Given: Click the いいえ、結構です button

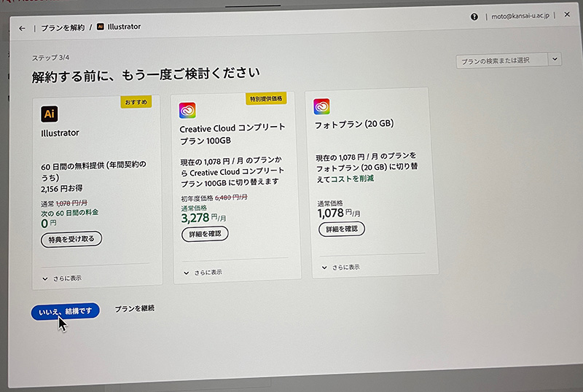Looking at the screenshot, I should tap(65, 311).
